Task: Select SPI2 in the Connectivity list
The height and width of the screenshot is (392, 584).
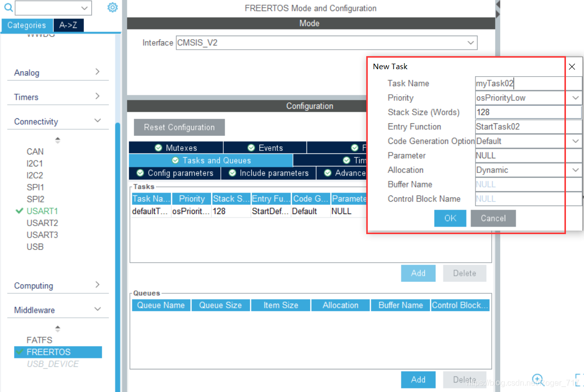Action: click(x=36, y=199)
